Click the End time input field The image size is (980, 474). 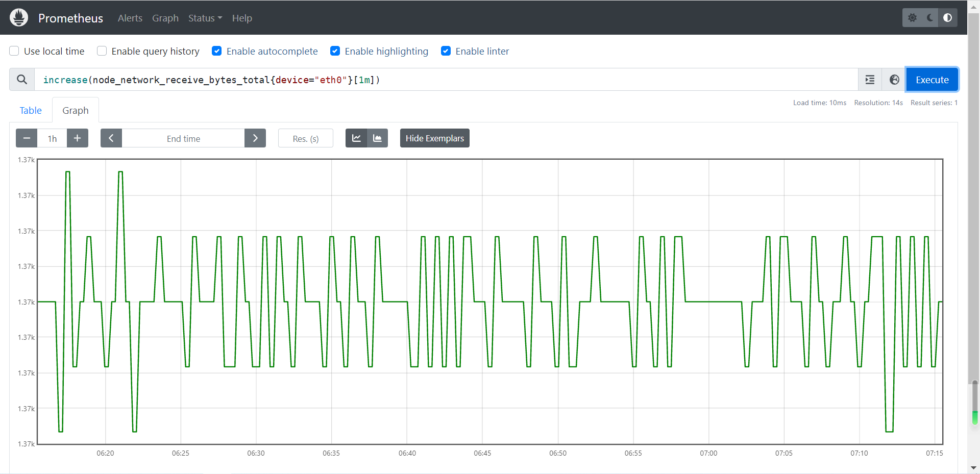pyautogui.click(x=183, y=138)
